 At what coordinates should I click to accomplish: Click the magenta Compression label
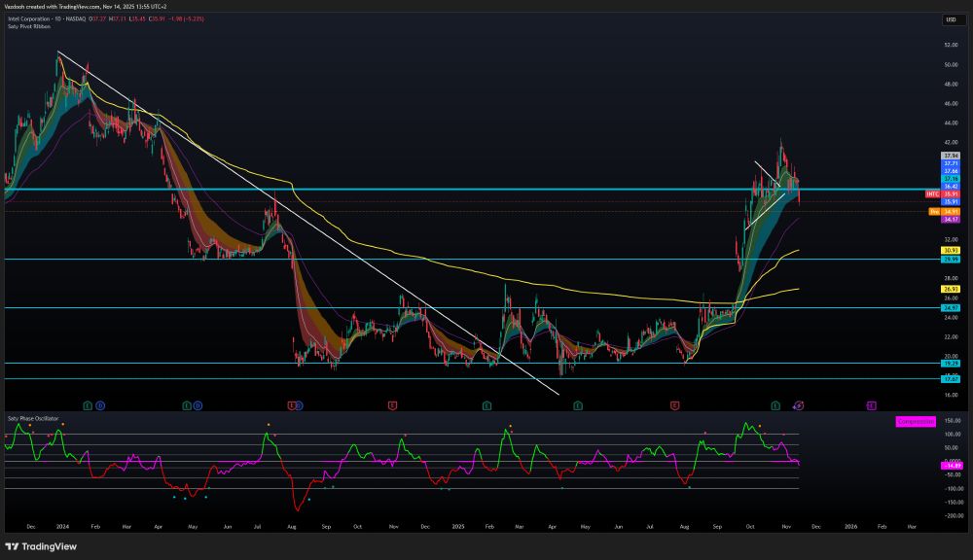tap(916, 422)
